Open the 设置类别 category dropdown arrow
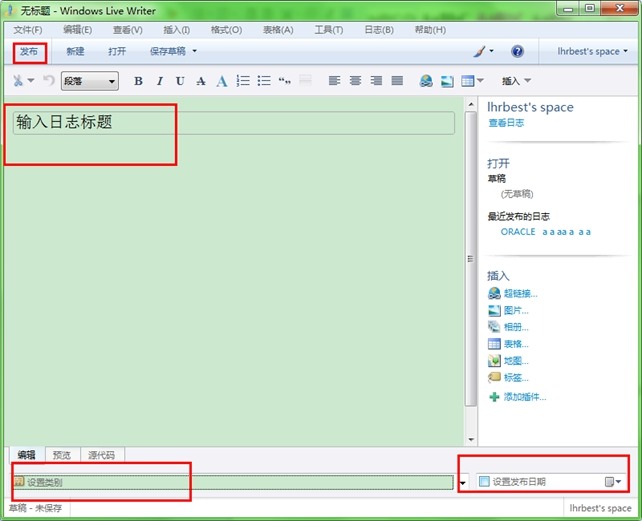The width and height of the screenshot is (642, 521). 463,483
